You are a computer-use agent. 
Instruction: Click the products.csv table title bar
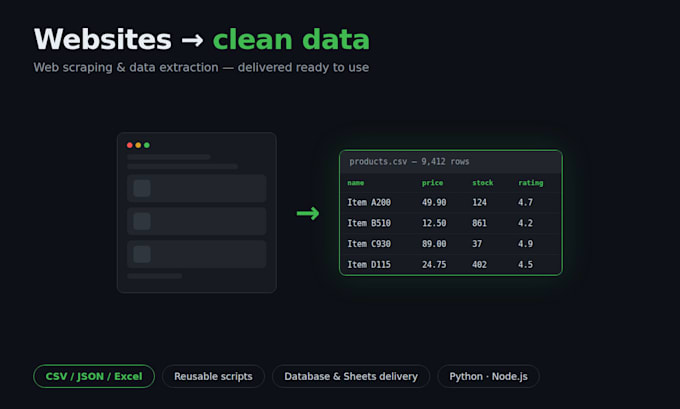451,162
